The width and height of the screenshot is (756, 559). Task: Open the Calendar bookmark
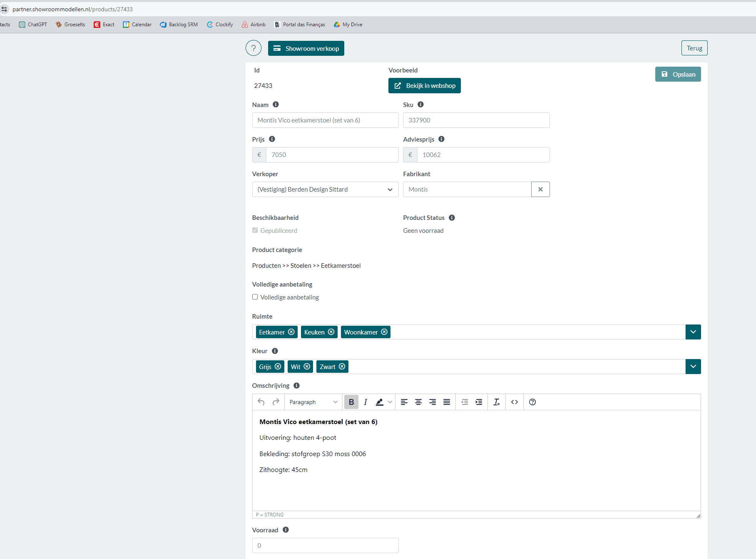[x=137, y=25]
